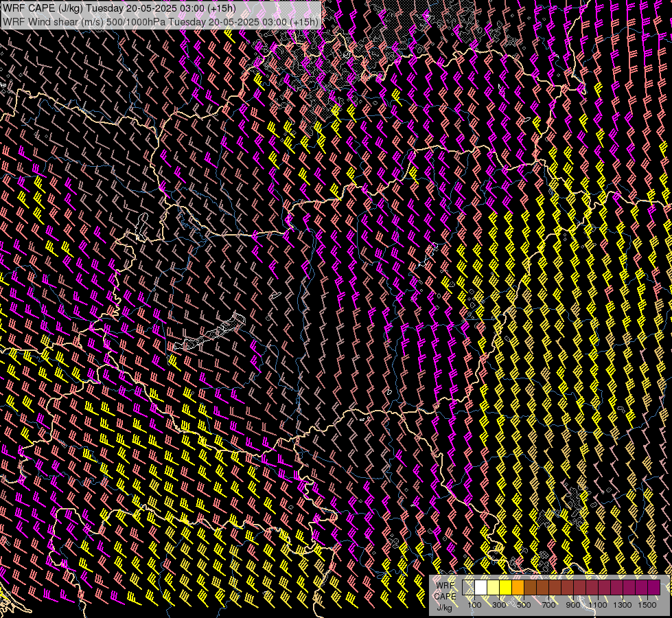Click the 500 legend value label
The height and width of the screenshot is (618, 672).
524,605
